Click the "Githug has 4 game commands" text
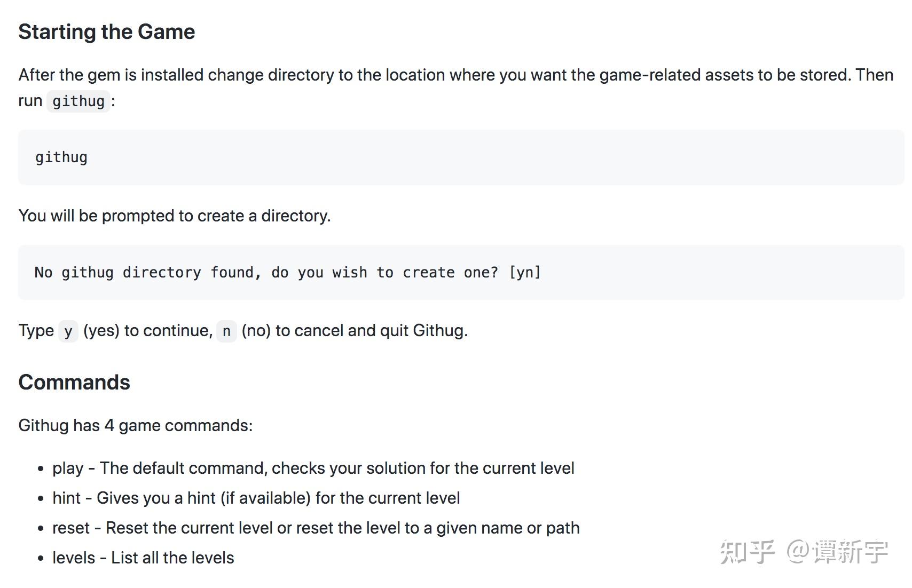This screenshot has height=588, width=912. (x=136, y=425)
